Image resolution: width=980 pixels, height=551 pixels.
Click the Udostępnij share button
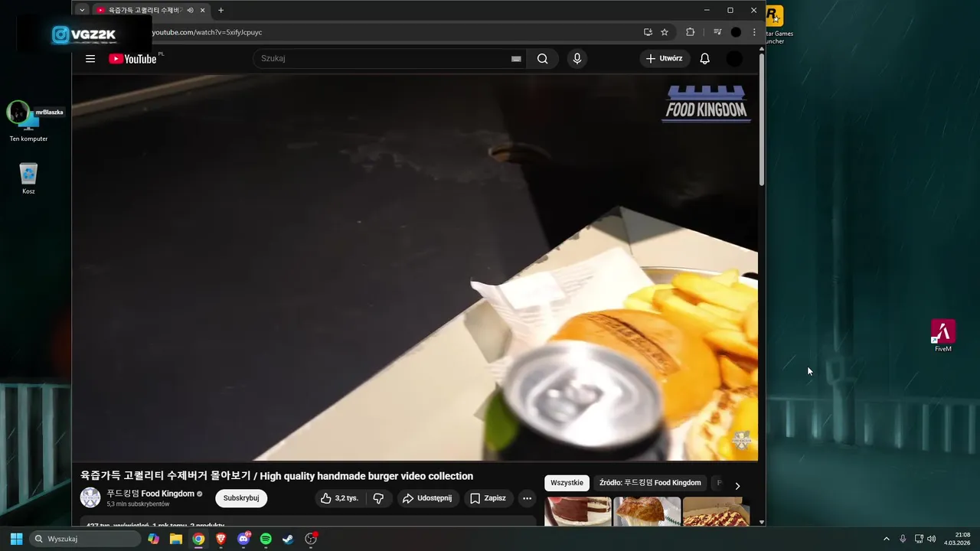(x=428, y=498)
